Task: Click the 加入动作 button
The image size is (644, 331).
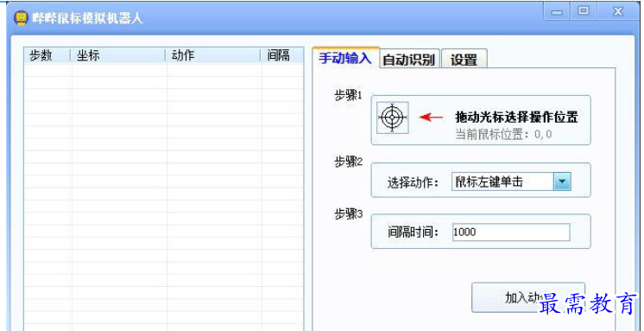Action: [x=527, y=297]
